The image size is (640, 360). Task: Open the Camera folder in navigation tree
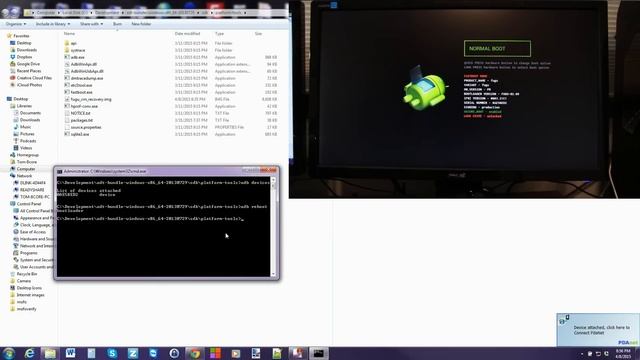point(24,281)
